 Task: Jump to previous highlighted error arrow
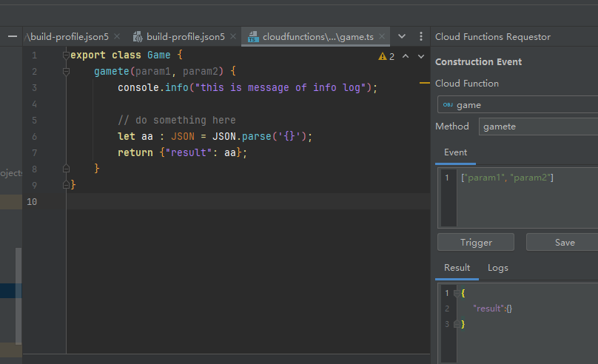[x=406, y=56]
